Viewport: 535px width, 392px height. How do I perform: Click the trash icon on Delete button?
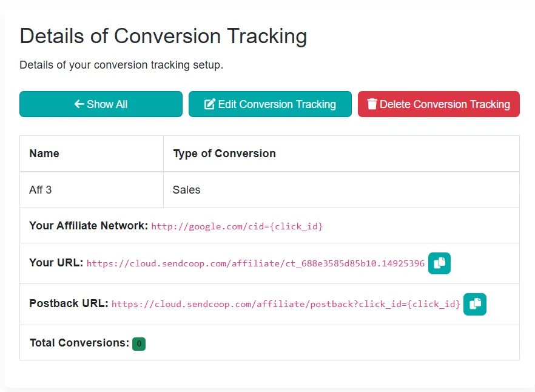(372, 104)
